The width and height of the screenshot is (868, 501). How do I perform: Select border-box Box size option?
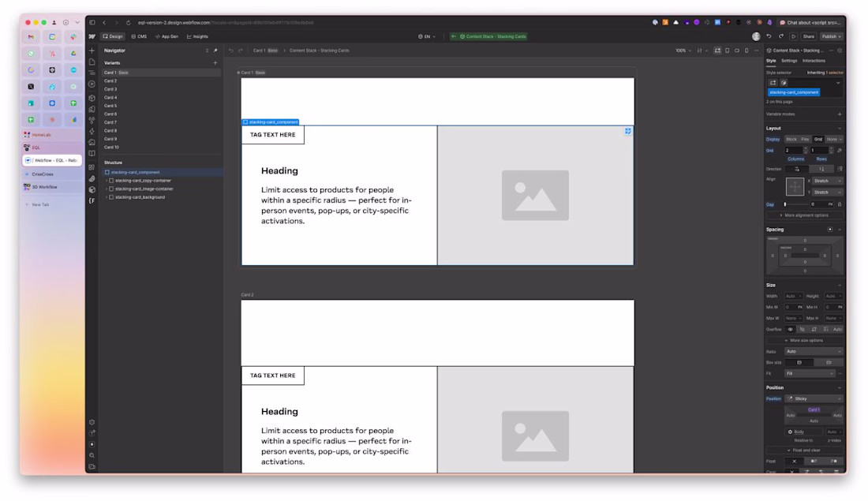pos(799,363)
